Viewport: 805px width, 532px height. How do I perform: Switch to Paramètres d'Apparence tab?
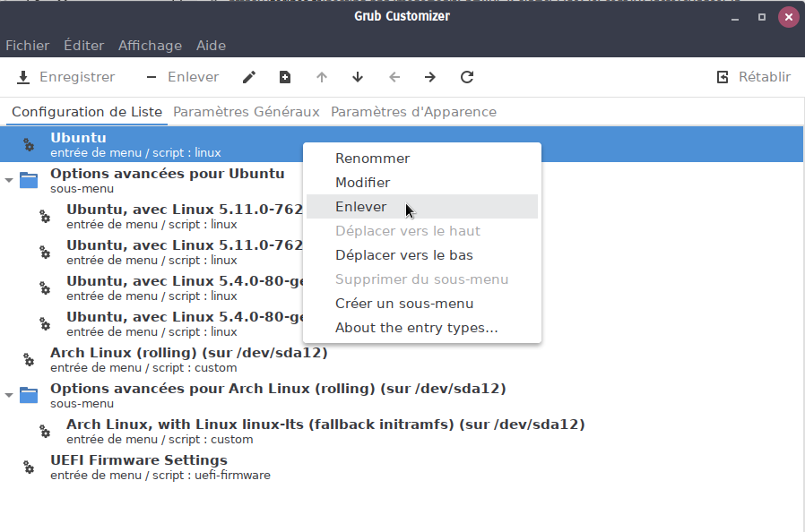click(x=413, y=112)
